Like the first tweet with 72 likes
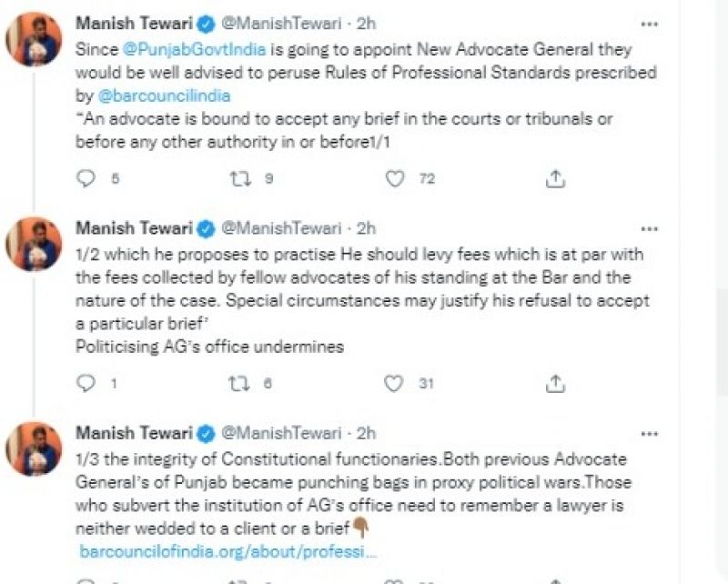 coord(395,179)
